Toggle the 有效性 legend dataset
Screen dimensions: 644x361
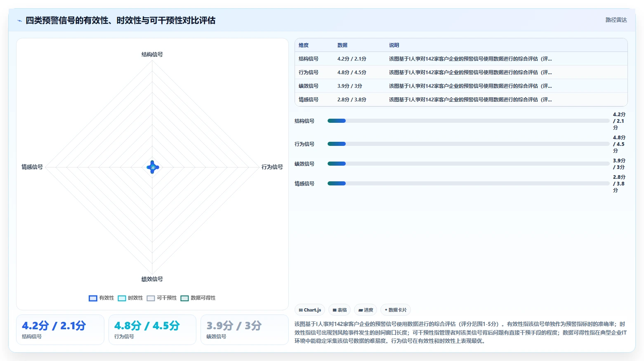[101, 298]
